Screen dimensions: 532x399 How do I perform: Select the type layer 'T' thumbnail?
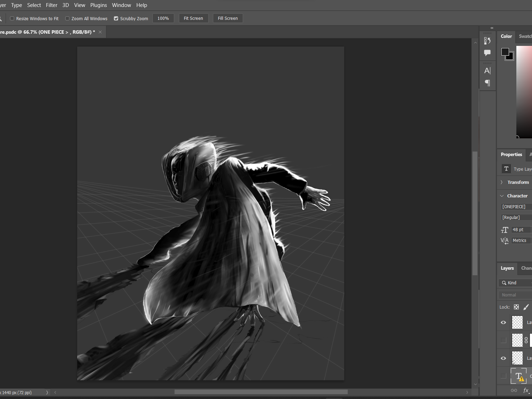click(518, 376)
